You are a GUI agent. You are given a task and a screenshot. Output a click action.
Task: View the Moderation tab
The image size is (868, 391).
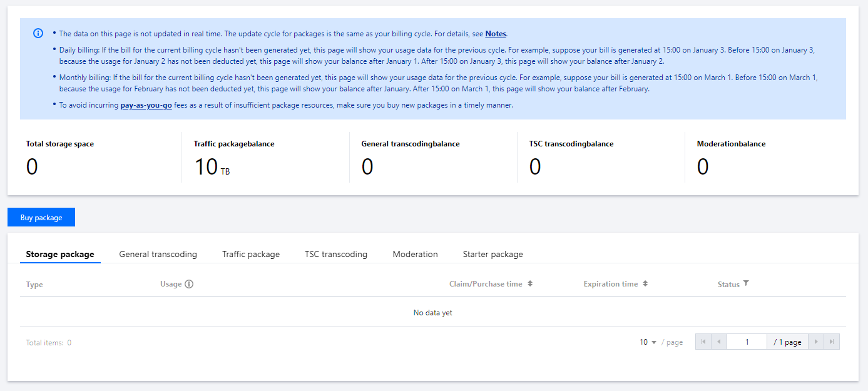[x=415, y=254]
